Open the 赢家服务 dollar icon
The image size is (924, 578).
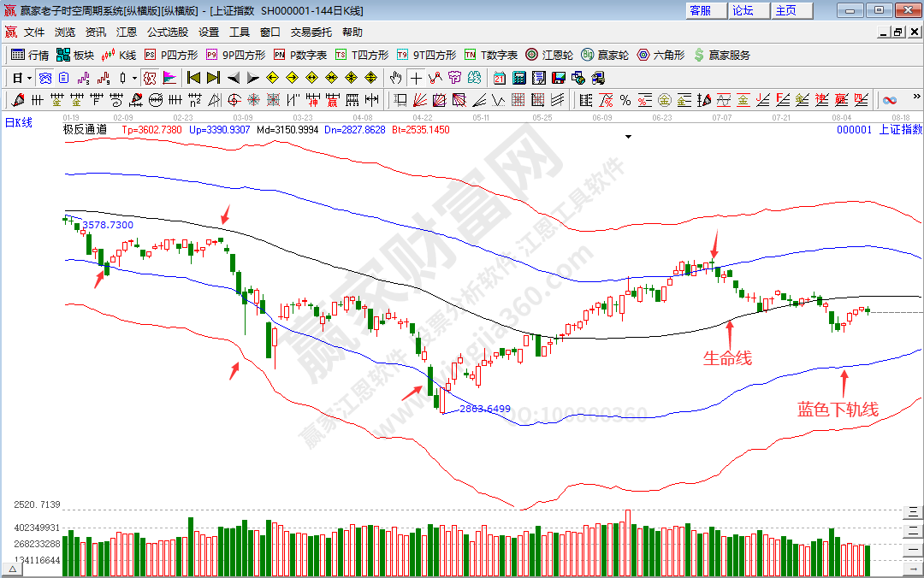click(x=722, y=55)
